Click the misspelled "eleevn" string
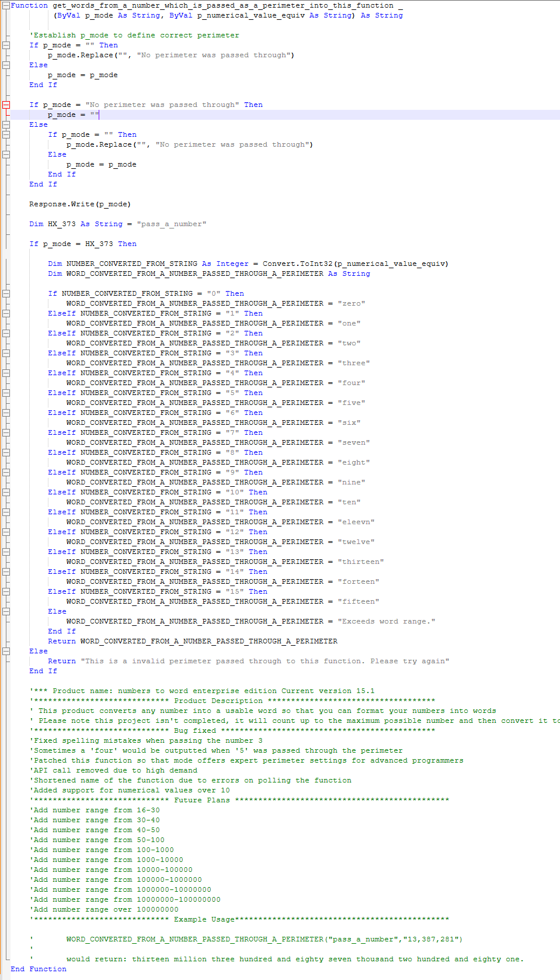This screenshot has height=980, width=560. click(356, 522)
